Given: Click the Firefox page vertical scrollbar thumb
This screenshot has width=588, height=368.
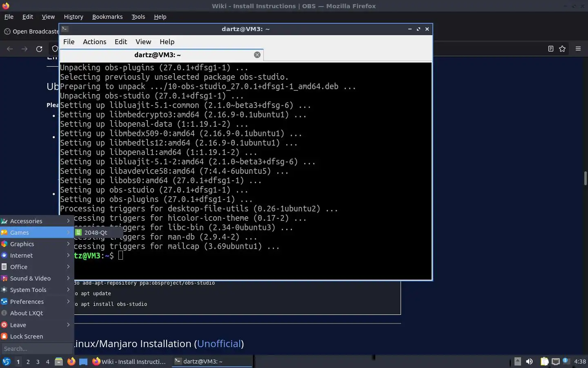Looking at the screenshot, I should click(585, 178).
